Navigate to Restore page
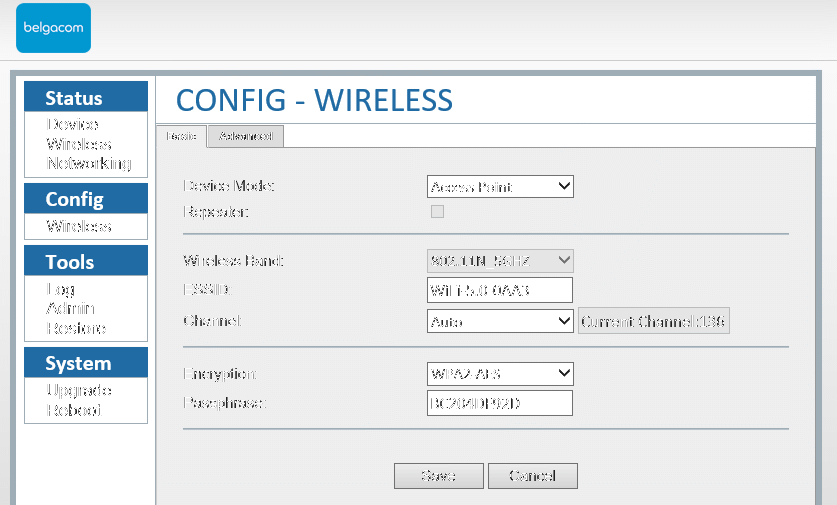The image size is (837, 505). 76,328
